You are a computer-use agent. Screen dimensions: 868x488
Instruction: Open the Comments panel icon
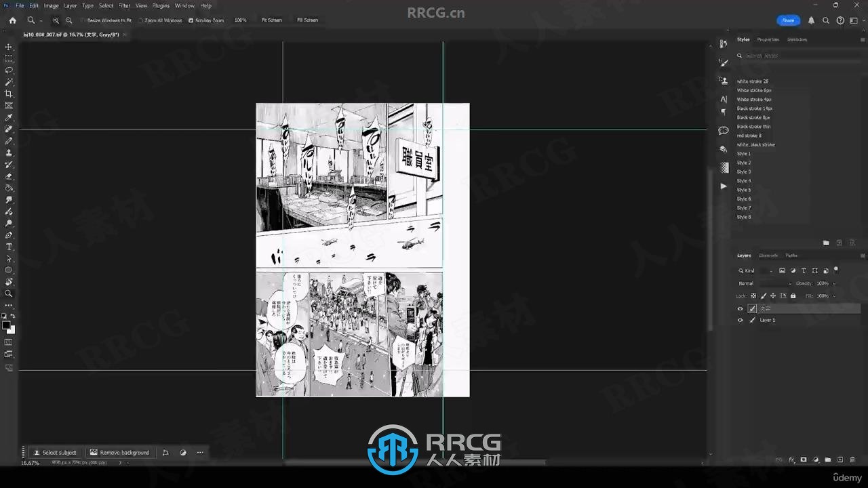coord(724,130)
